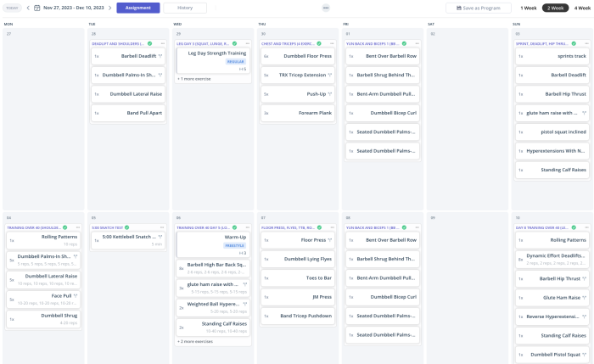
Task: Open options menu for Day 8 Training workout
Action: 586,227
